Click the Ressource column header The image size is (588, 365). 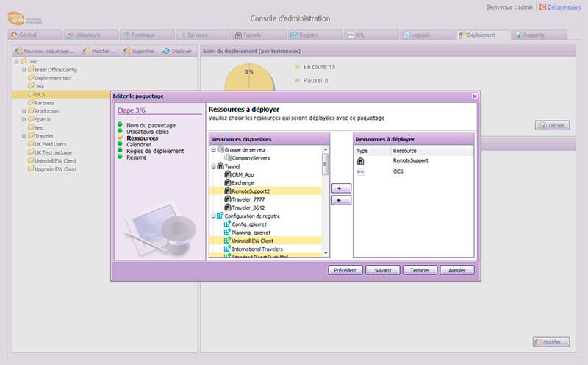(428, 151)
